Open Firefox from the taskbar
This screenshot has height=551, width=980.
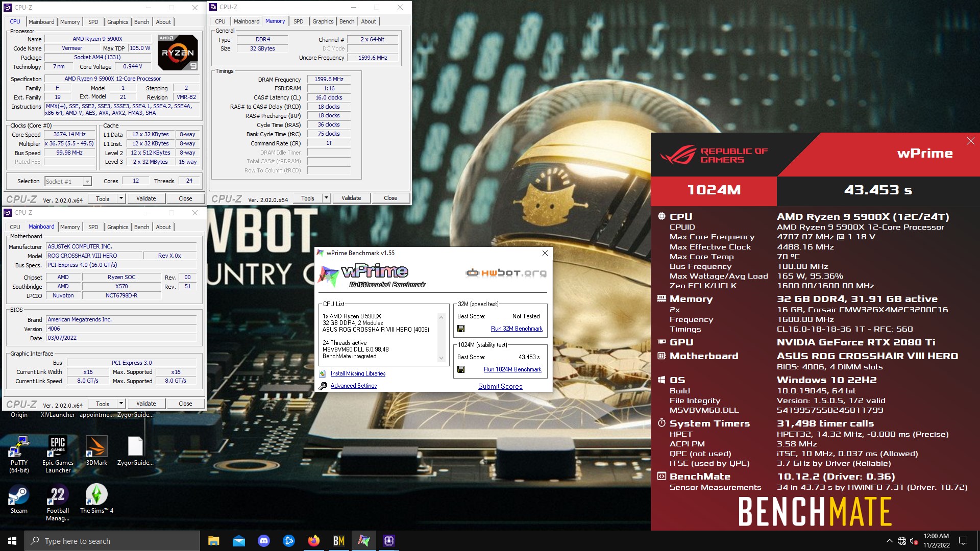[314, 541]
